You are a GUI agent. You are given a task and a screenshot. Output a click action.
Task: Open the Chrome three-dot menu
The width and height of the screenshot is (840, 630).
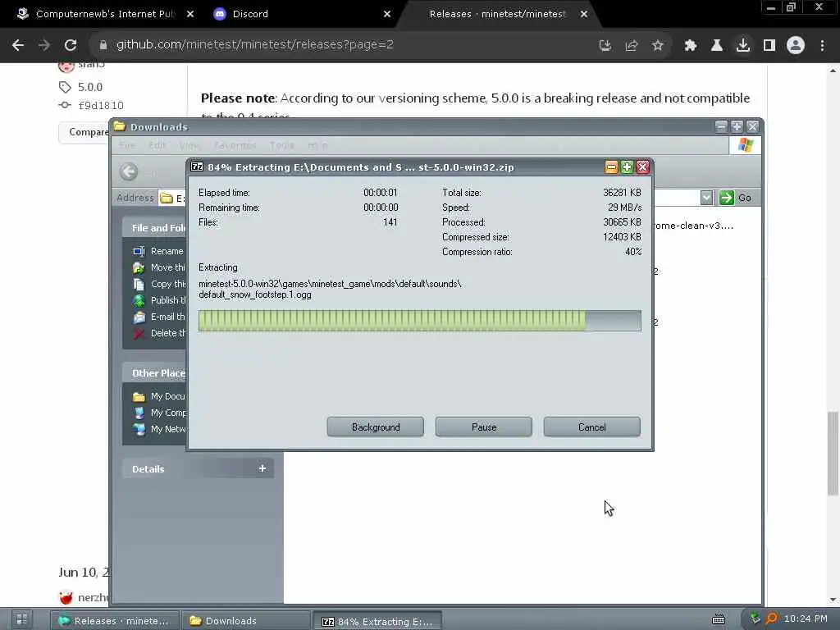822,46
